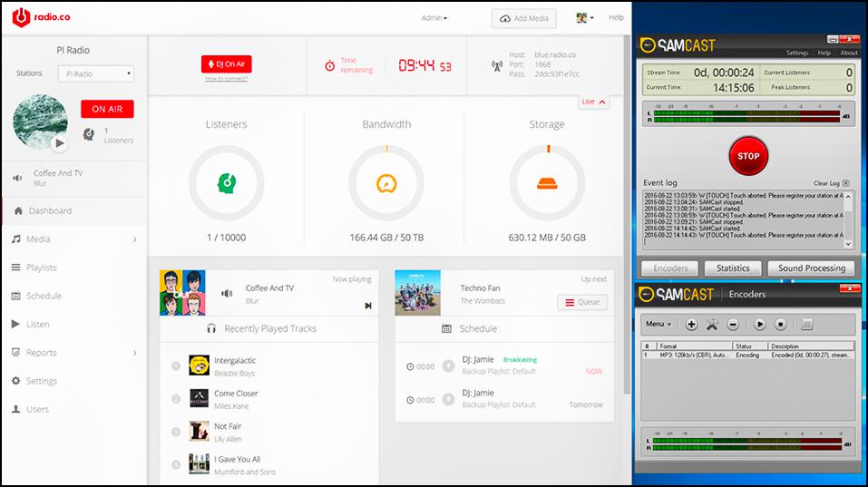This screenshot has width=868, height=487.
Task: Collapse the Live panel chevron
Action: point(602,102)
